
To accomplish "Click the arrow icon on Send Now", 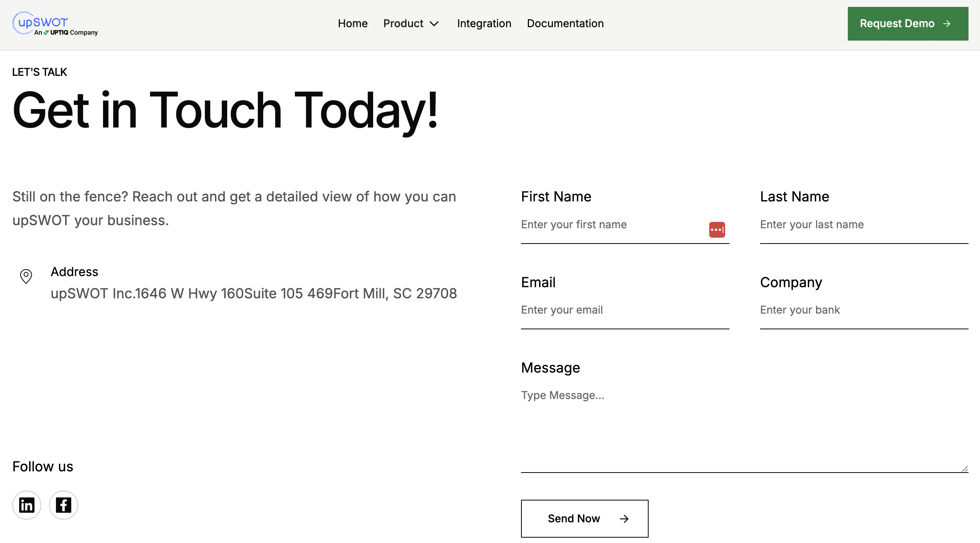I will [624, 518].
